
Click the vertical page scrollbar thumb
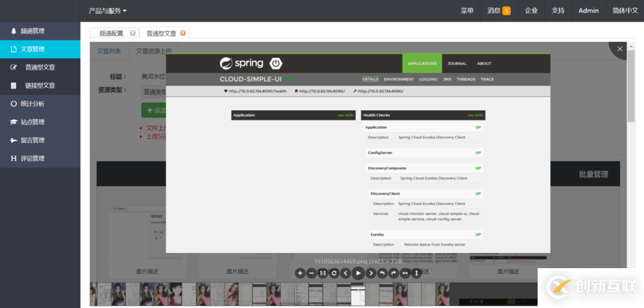click(631, 86)
